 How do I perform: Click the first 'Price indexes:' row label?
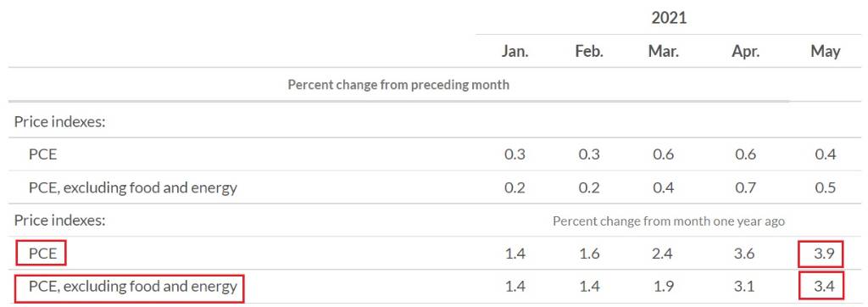pyautogui.click(x=60, y=121)
